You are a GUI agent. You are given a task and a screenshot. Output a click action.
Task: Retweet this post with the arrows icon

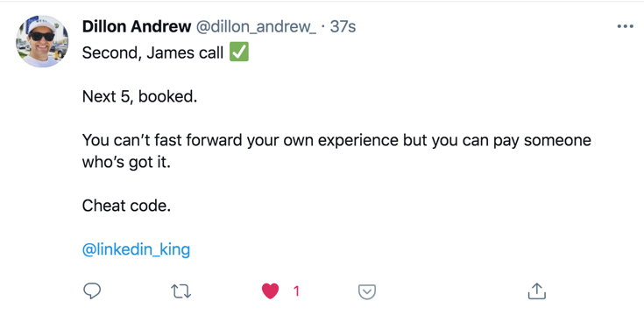click(180, 291)
